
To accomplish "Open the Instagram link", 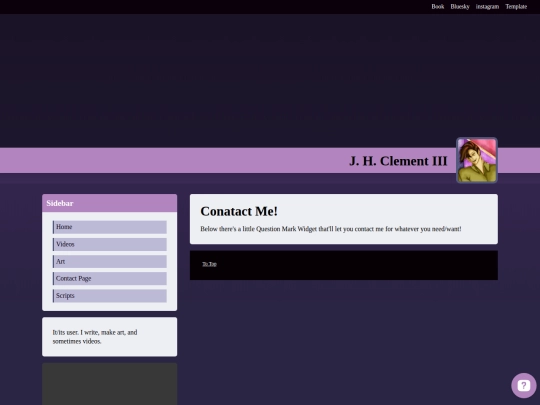I will [487, 7].
